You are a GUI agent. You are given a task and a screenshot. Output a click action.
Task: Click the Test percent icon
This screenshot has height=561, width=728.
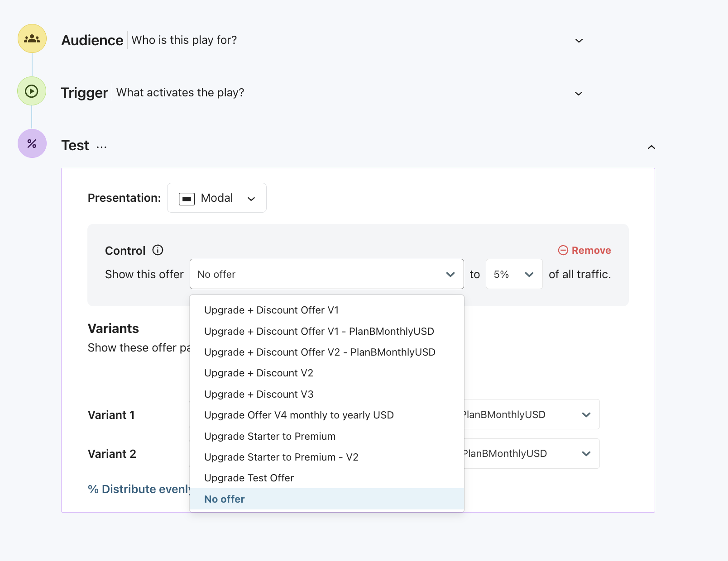[x=32, y=144]
